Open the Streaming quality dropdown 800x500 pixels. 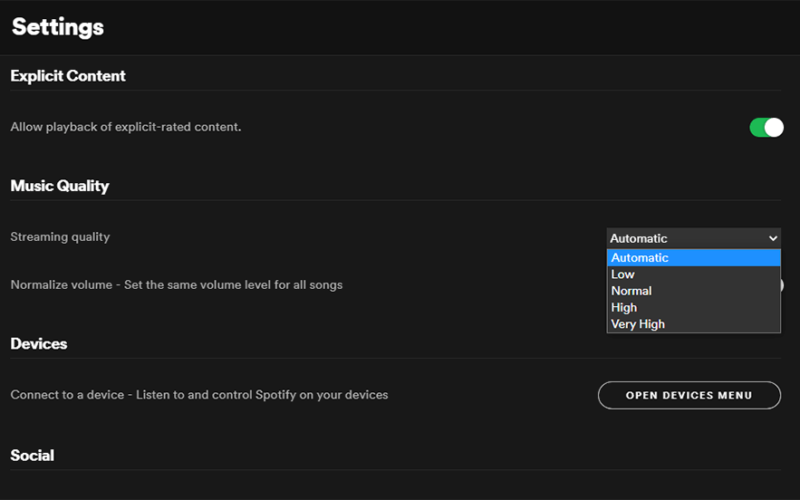pyautogui.click(x=693, y=238)
